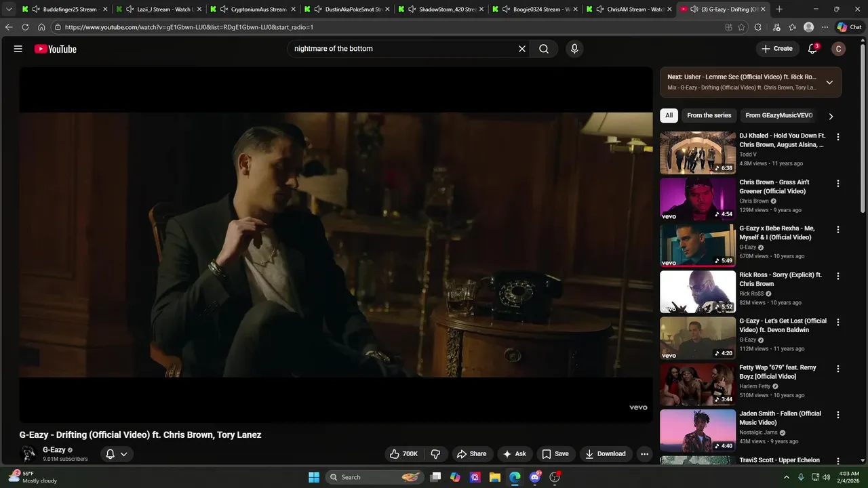Viewport: 868px width, 488px height.
Task: Open options for Jaden Smith Fallen video
Action: (x=838, y=415)
